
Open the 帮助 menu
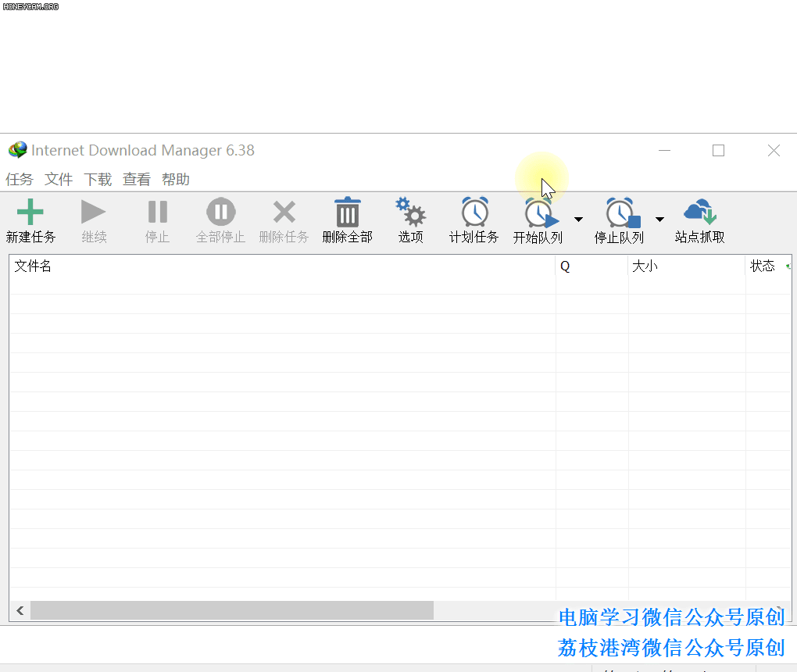(176, 180)
